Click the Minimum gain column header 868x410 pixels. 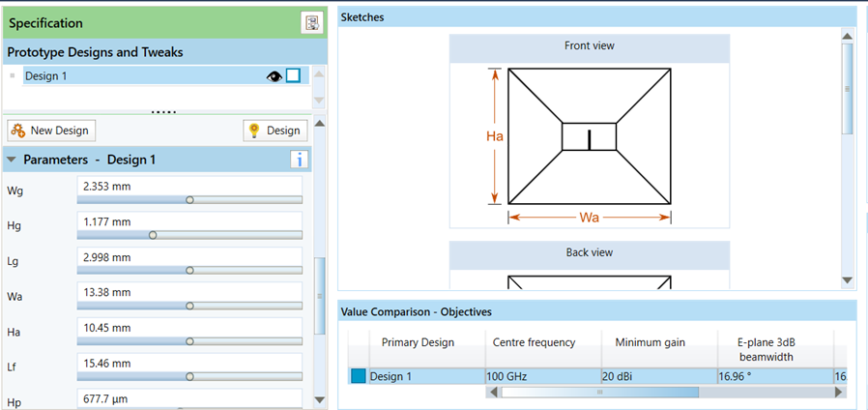point(659,349)
